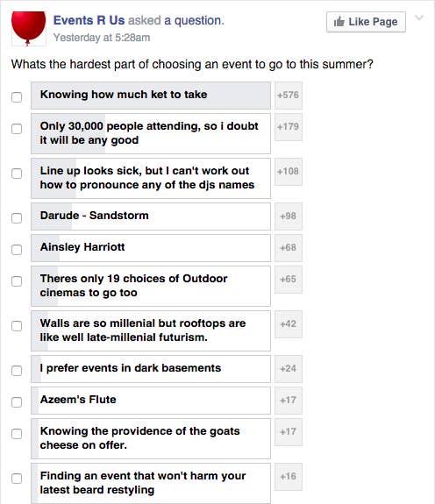Select the 'Finding an event' beard restyling option
Viewport: 435px width, 504px height.
(x=151, y=483)
